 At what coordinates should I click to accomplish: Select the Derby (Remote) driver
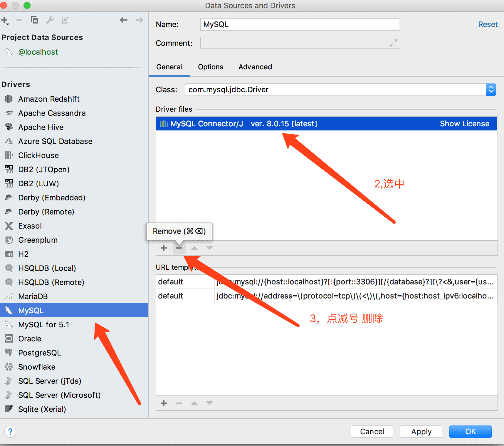click(74, 212)
